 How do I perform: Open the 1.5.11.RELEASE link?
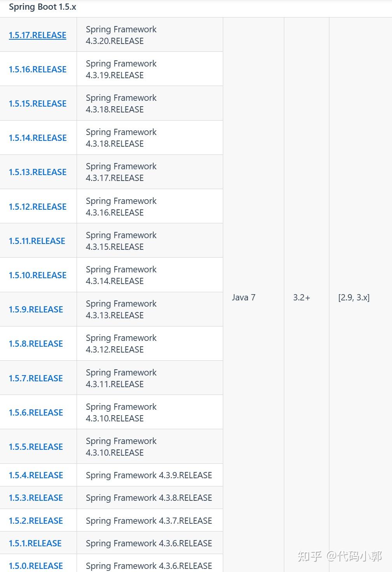37,241
